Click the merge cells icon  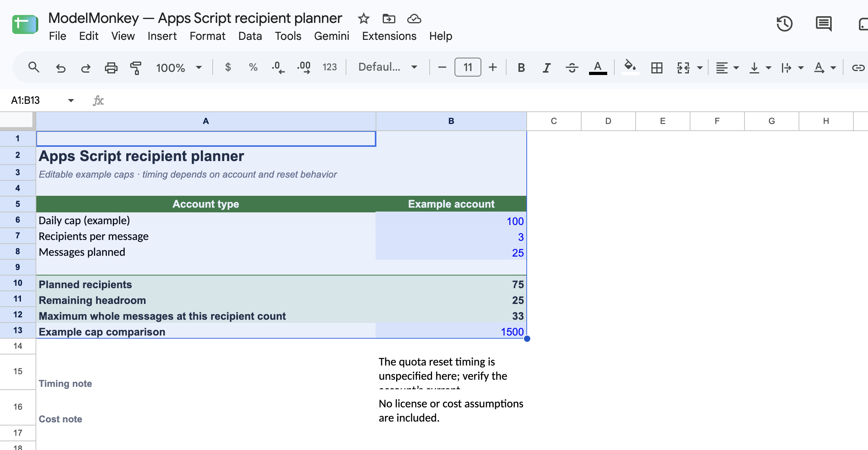pos(683,68)
